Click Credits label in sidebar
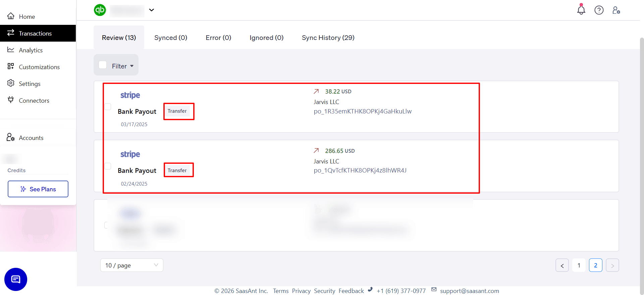 click(x=16, y=170)
